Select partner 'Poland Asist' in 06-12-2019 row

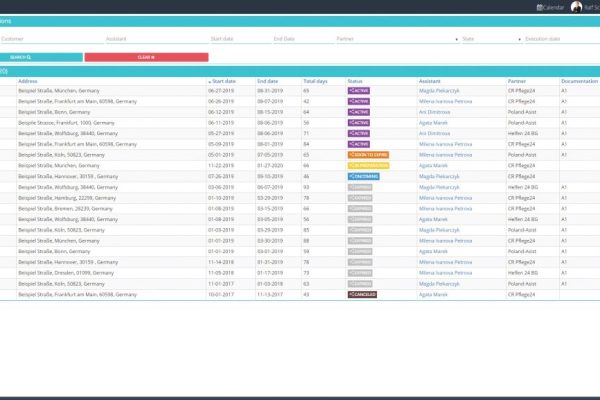pyautogui.click(x=522, y=112)
